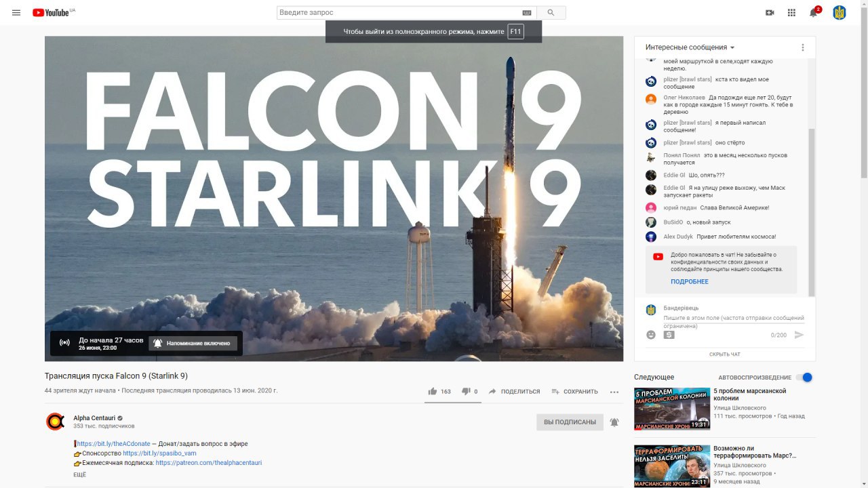This screenshot has width=868, height=488.
Task: Click Олег Николаев avatar in chat
Action: 651,99
